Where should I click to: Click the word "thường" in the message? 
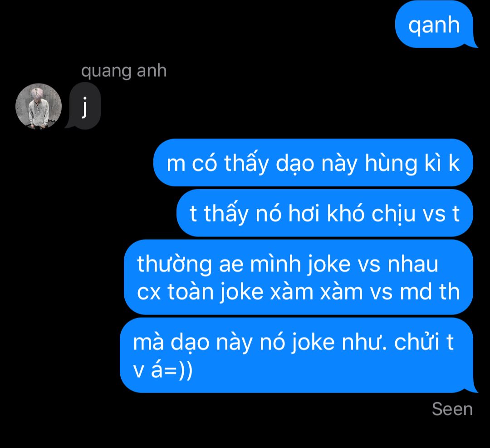(x=174, y=265)
